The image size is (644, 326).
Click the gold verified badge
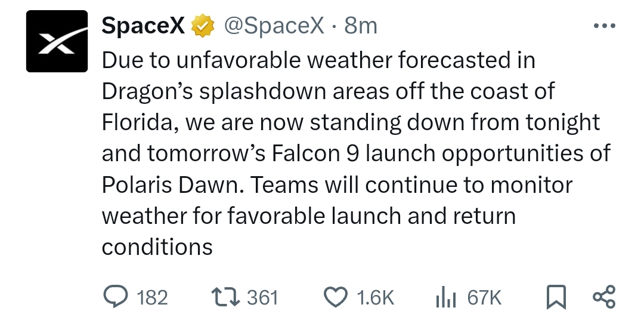point(203,26)
